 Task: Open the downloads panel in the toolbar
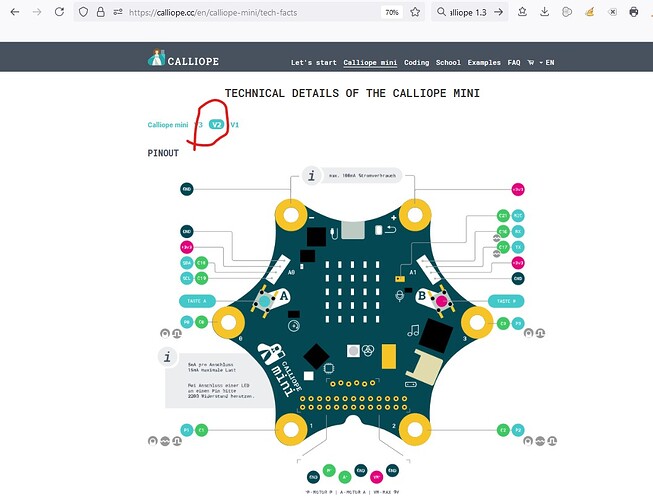[x=543, y=12]
